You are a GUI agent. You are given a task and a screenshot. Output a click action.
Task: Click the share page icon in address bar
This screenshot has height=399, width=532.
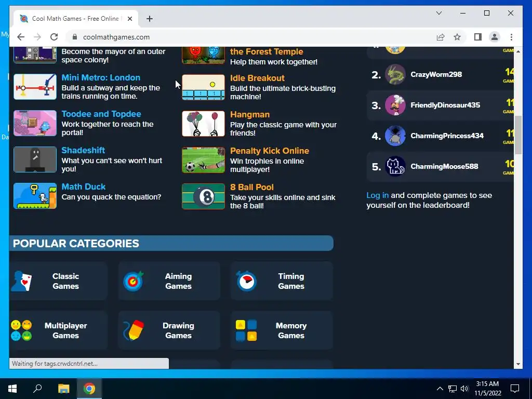click(x=441, y=37)
